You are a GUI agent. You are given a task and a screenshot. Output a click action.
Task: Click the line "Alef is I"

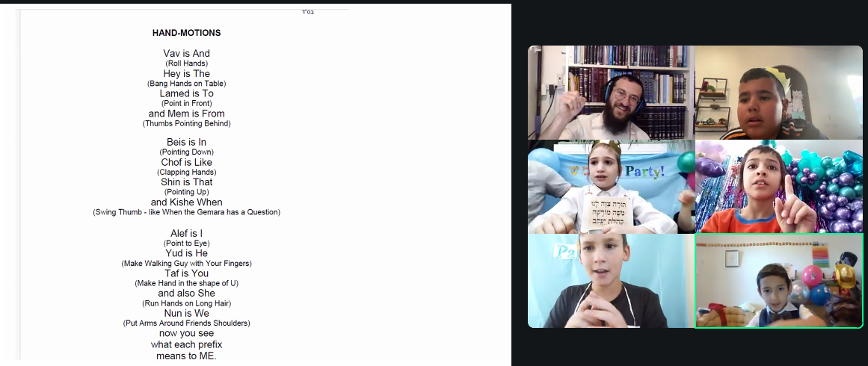pos(186,234)
